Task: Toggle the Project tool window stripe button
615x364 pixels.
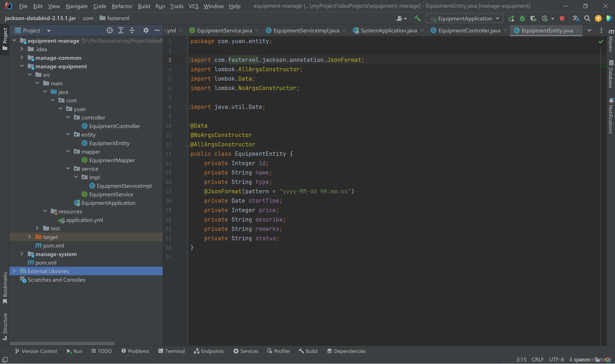Action: tap(5, 39)
